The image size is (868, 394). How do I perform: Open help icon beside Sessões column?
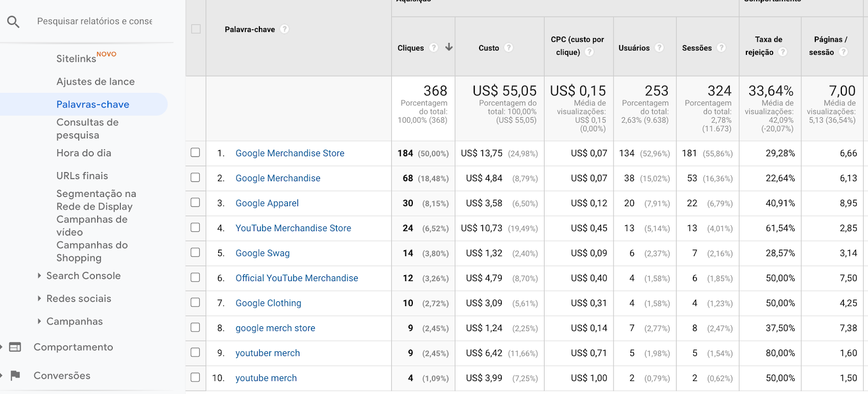(x=721, y=48)
